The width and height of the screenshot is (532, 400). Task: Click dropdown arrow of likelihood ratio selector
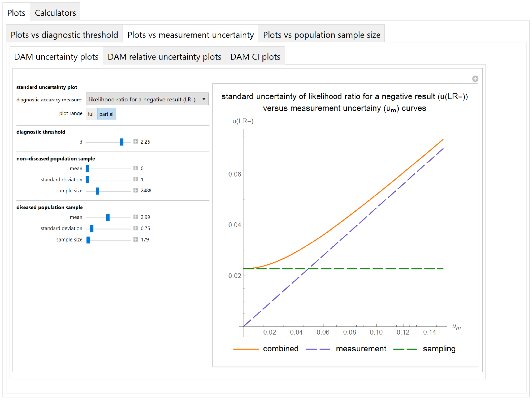point(204,99)
